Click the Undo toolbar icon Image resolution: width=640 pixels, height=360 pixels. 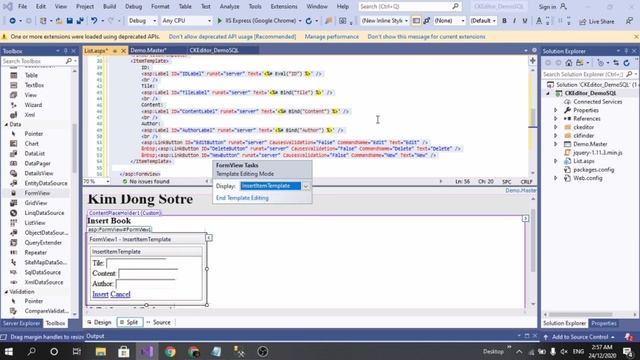(94, 21)
